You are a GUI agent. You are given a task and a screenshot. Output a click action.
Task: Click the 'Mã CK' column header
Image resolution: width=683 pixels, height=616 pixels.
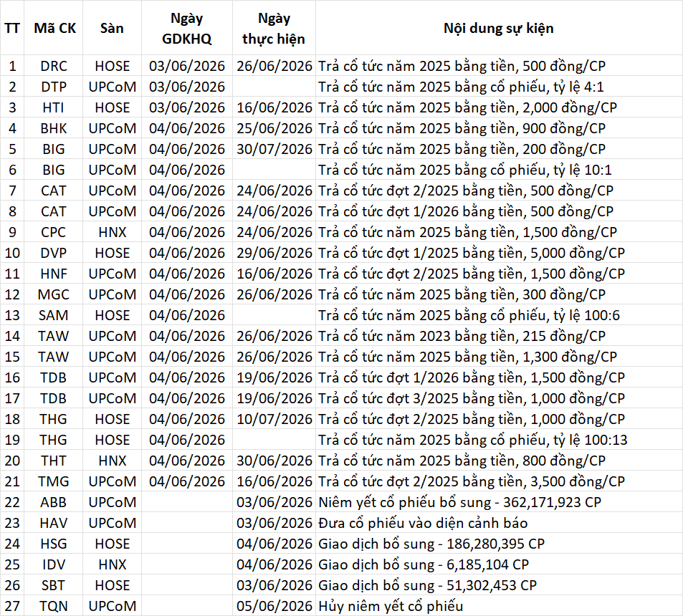tap(54, 29)
